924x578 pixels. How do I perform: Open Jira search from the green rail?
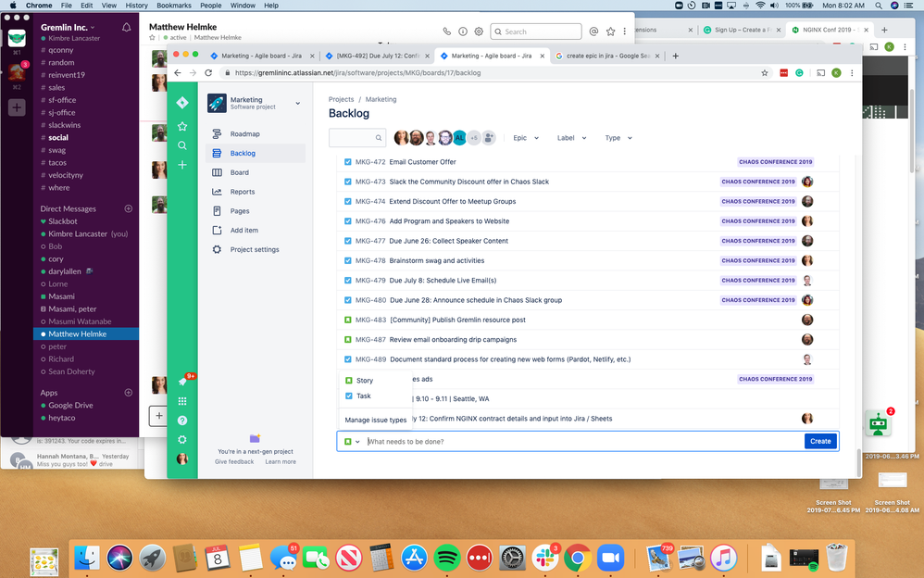click(x=182, y=144)
